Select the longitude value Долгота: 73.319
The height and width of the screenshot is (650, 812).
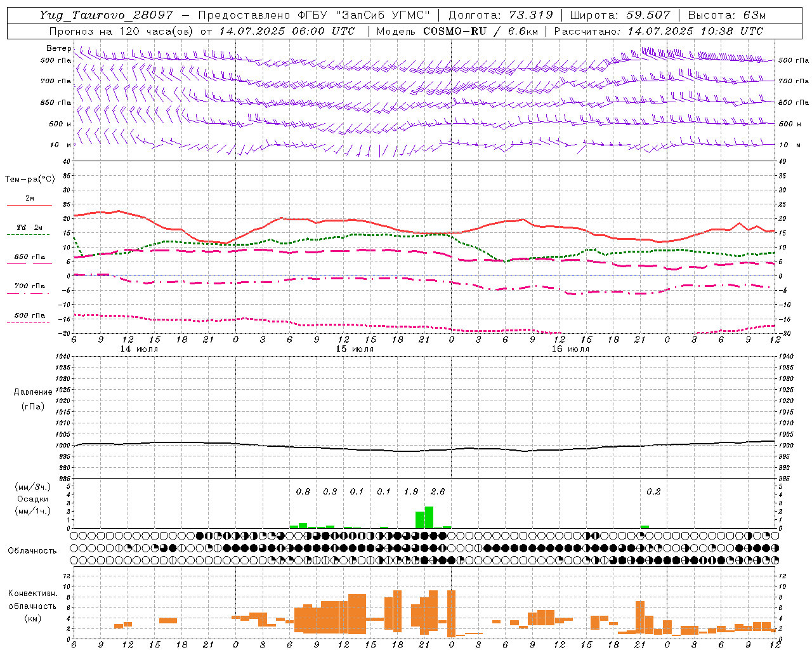501,15
